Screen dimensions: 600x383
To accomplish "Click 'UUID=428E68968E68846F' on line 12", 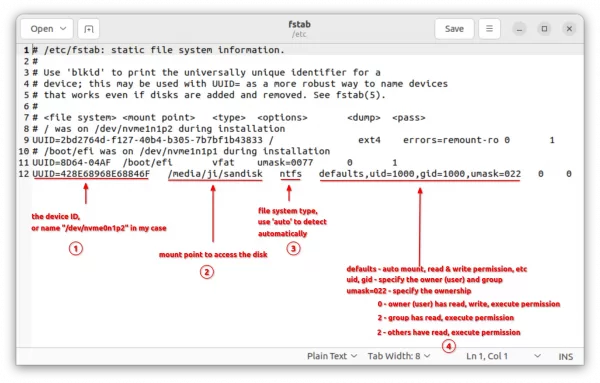I will point(91,174).
